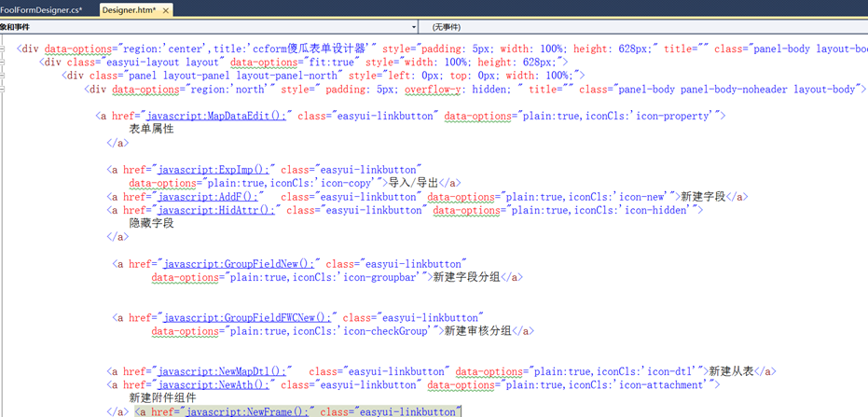Collapse the outline for the region:'north' div line
The width and height of the screenshot is (868, 417).
tap(3, 89)
